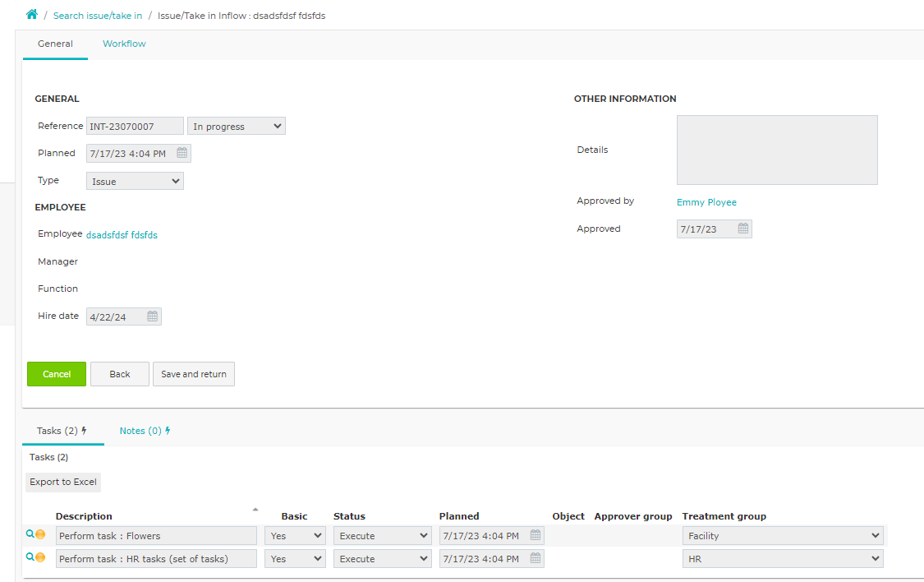The height and width of the screenshot is (582, 924).
Task: Open calendar picker for Approved date
Action: click(x=743, y=229)
